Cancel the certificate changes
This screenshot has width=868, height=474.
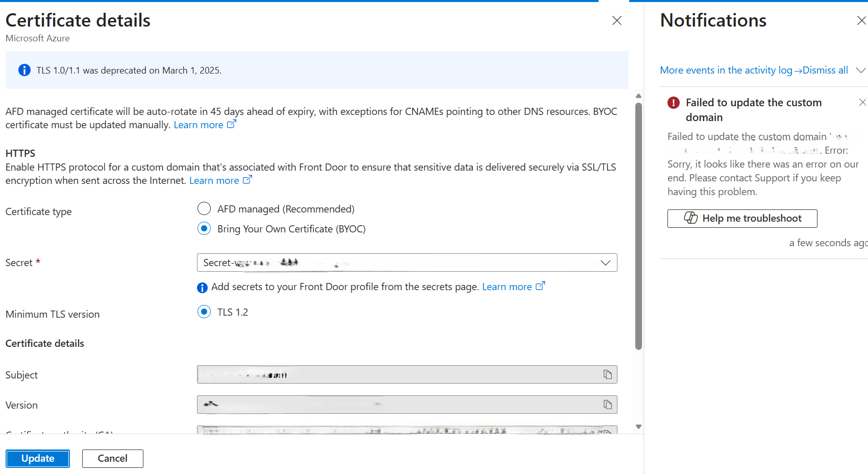(112, 458)
